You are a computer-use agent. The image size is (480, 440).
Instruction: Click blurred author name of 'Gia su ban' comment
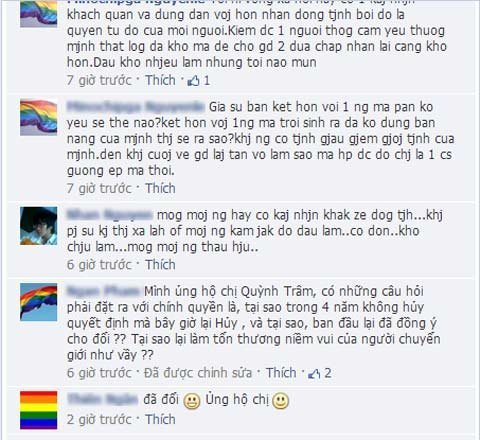pos(135,107)
